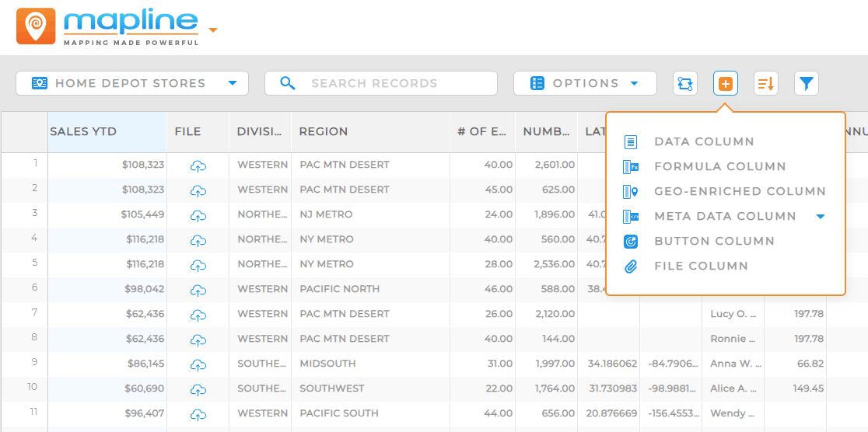868x432 pixels.
Task: Open the orange arrow beside Mapline logo
Action: (x=212, y=31)
